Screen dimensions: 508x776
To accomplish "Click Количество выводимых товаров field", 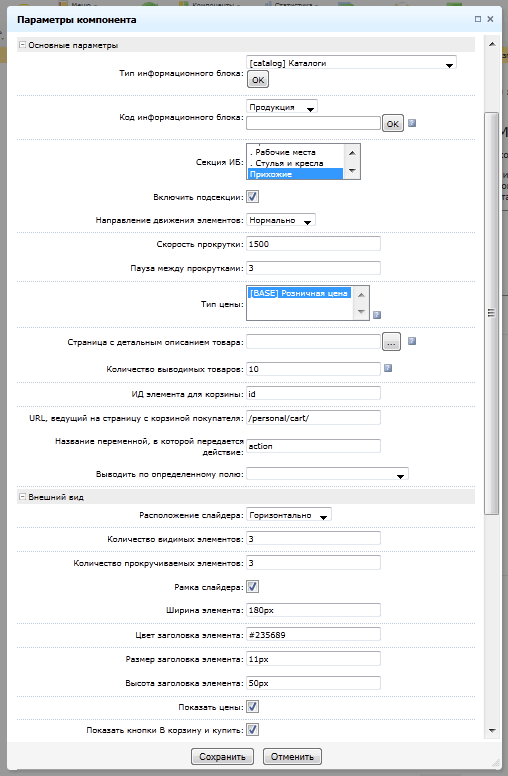I will [x=313, y=369].
